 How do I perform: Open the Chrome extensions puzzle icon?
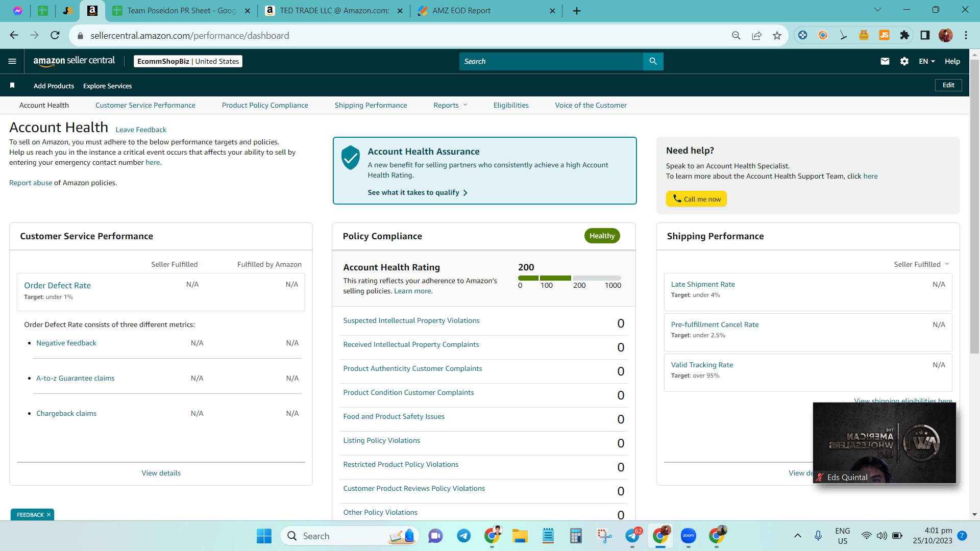904,35
